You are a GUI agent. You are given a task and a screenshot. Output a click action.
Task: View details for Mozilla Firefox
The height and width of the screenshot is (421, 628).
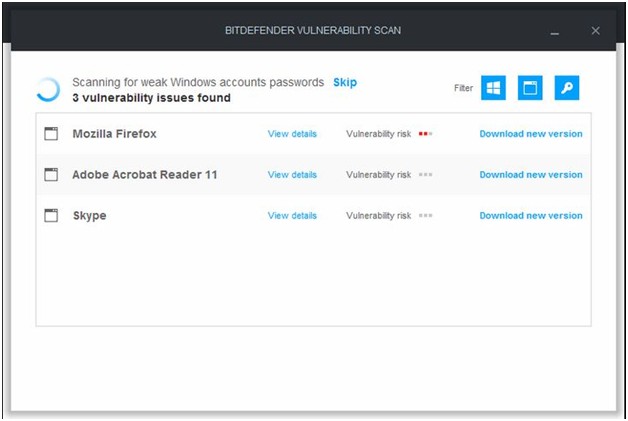point(292,134)
